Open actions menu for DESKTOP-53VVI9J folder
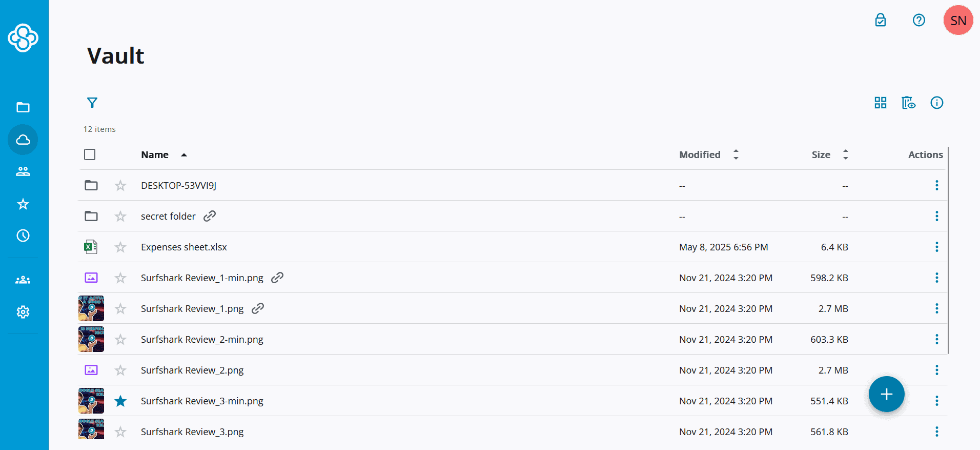The width and height of the screenshot is (980, 450). pyautogui.click(x=937, y=185)
